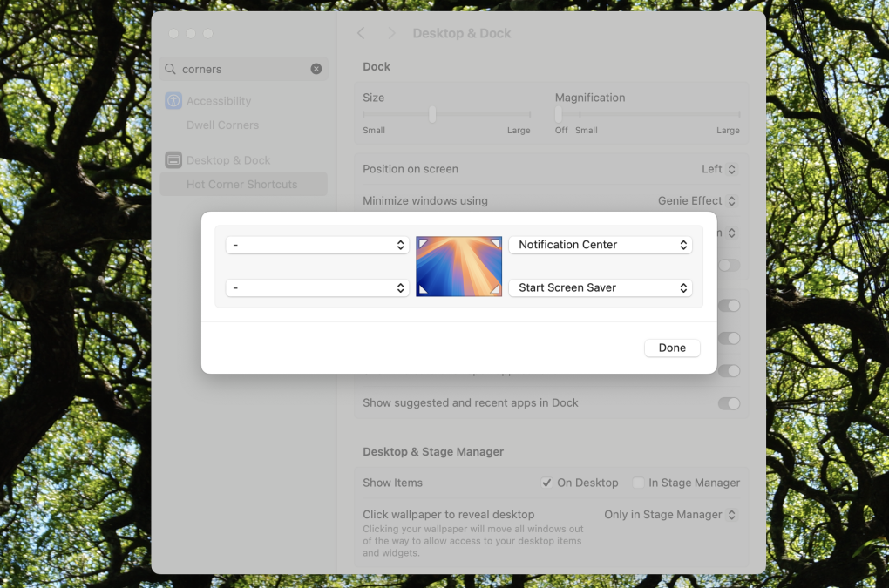Select the Accessibility icon in sidebar

point(173,101)
